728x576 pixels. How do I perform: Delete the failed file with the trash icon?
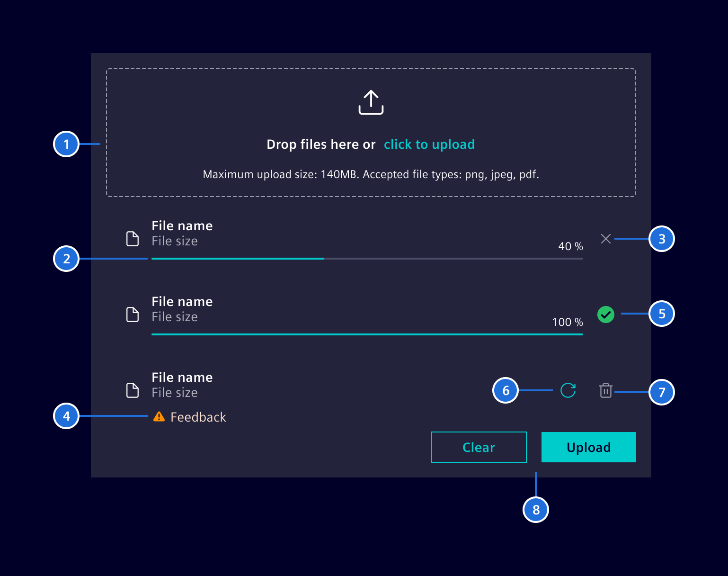point(606,390)
